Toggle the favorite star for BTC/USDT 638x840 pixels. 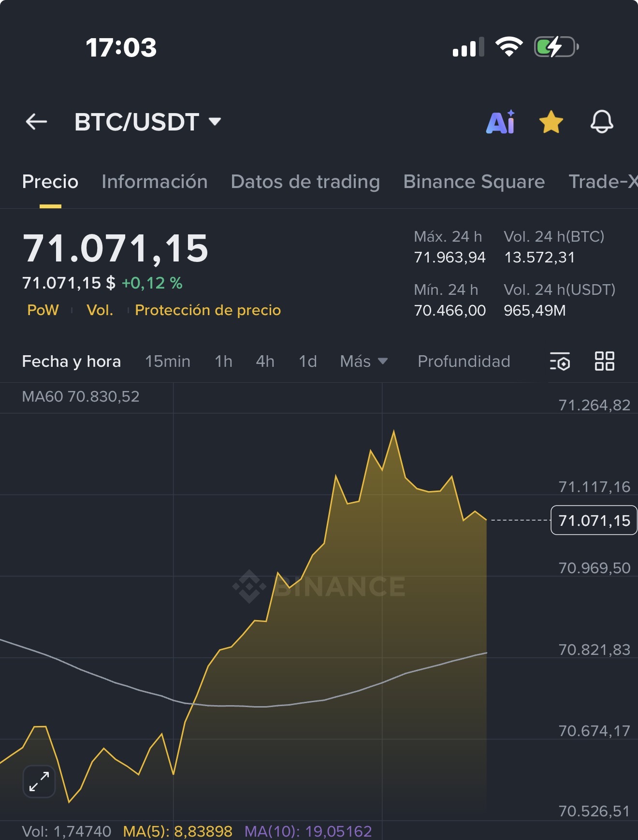point(551,122)
